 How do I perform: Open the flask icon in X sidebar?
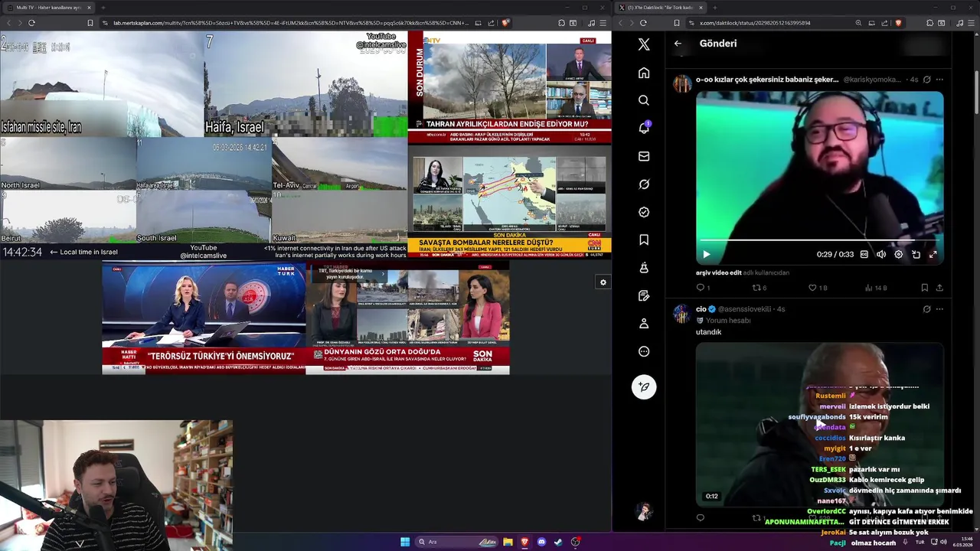coord(644,268)
